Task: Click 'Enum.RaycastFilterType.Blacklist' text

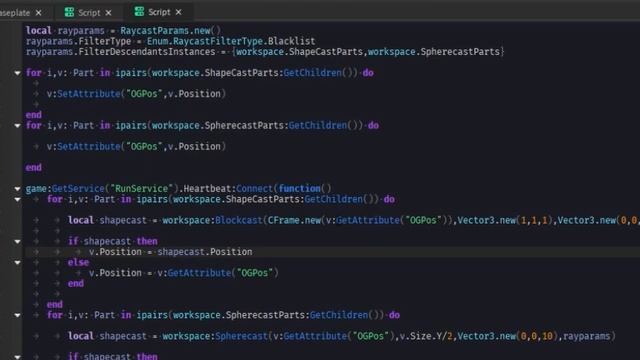Action: pyautogui.click(x=231, y=41)
